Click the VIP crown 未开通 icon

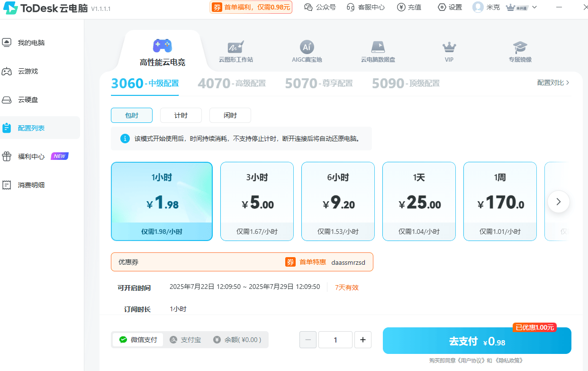pos(517,7)
